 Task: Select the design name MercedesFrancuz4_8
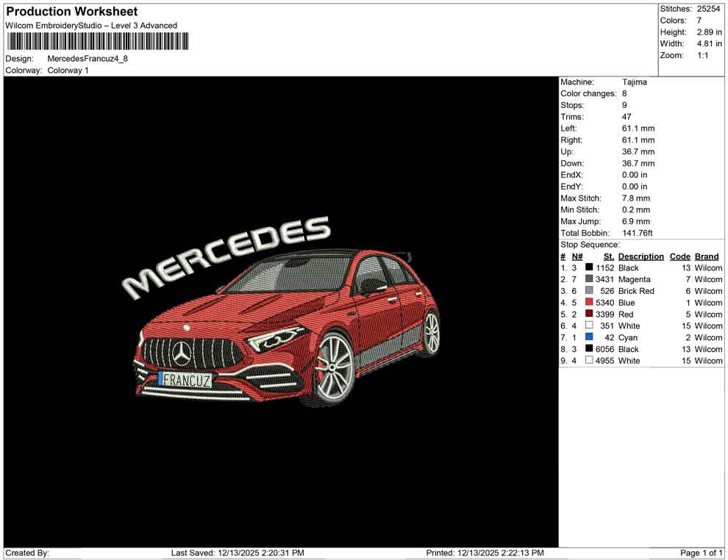coord(86,59)
